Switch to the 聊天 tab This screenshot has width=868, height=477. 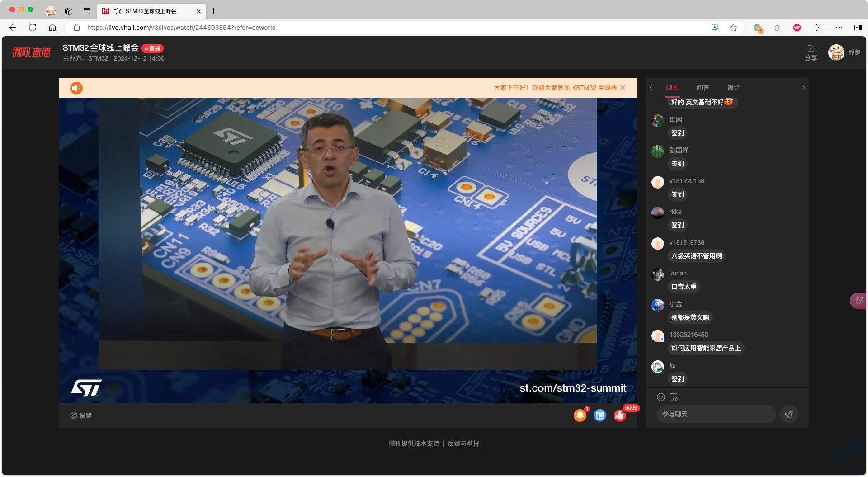(x=672, y=88)
